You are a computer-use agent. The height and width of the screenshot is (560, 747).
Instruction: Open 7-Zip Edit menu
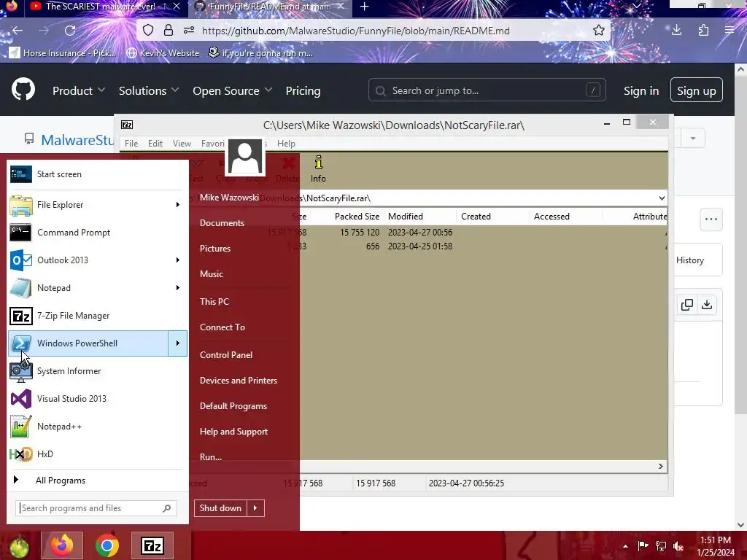(155, 144)
